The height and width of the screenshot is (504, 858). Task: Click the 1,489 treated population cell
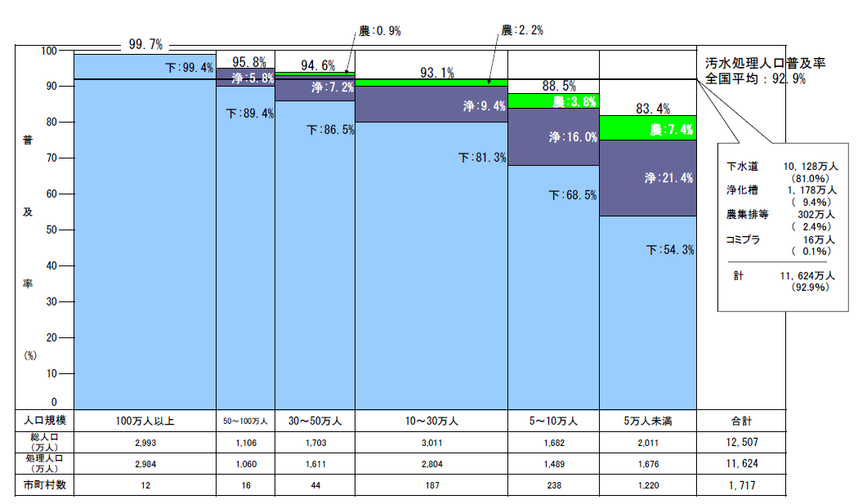[554, 464]
